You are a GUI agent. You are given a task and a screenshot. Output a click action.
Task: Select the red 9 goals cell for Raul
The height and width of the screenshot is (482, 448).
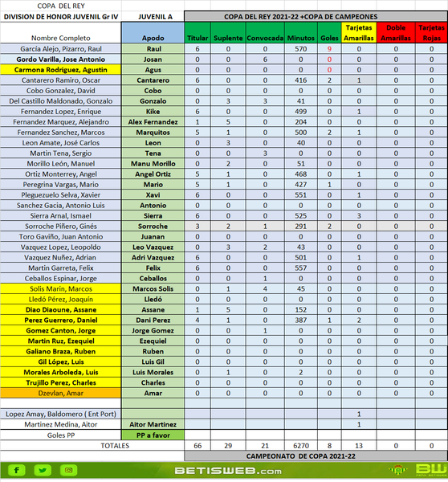coord(329,49)
